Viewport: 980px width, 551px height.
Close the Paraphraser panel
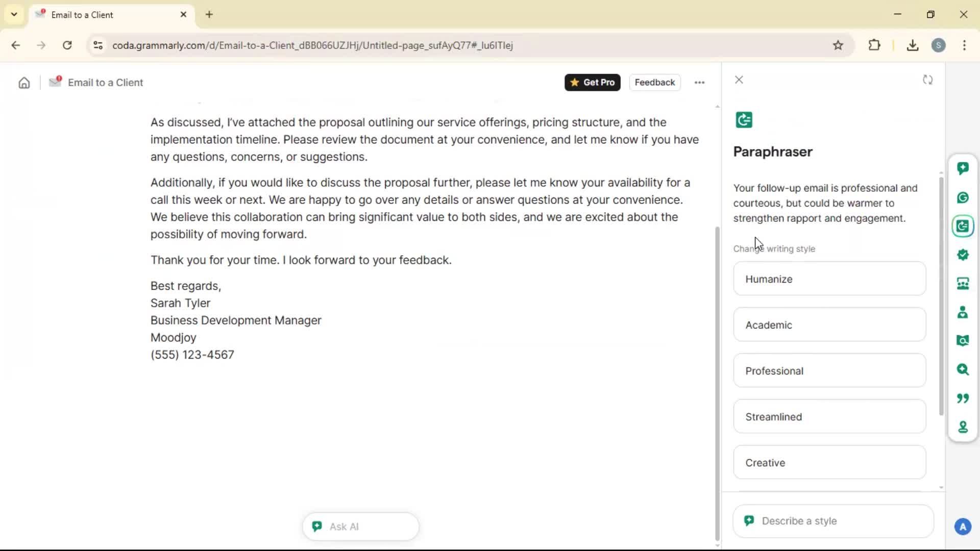[x=739, y=80]
